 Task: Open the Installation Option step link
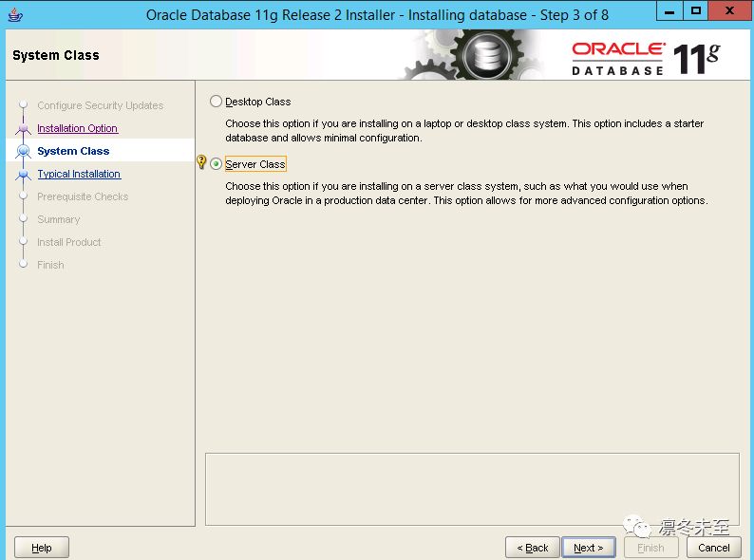pyautogui.click(x=78, y=128)
